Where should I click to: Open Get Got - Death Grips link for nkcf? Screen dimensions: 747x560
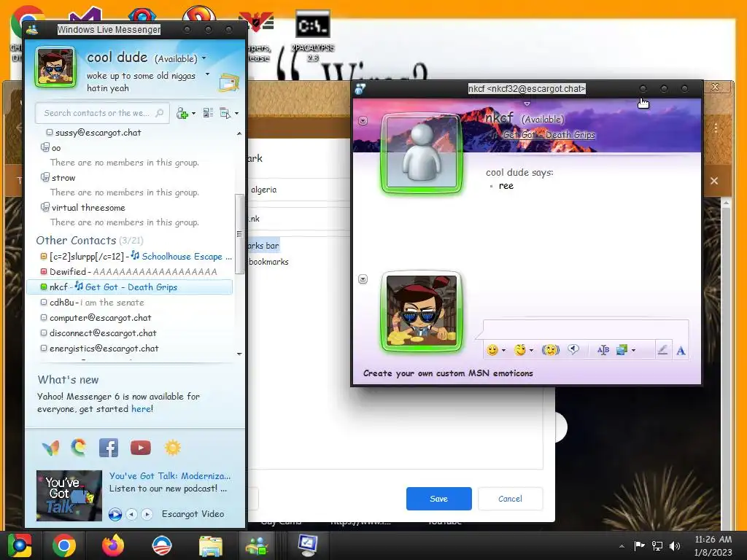[131, 287]
